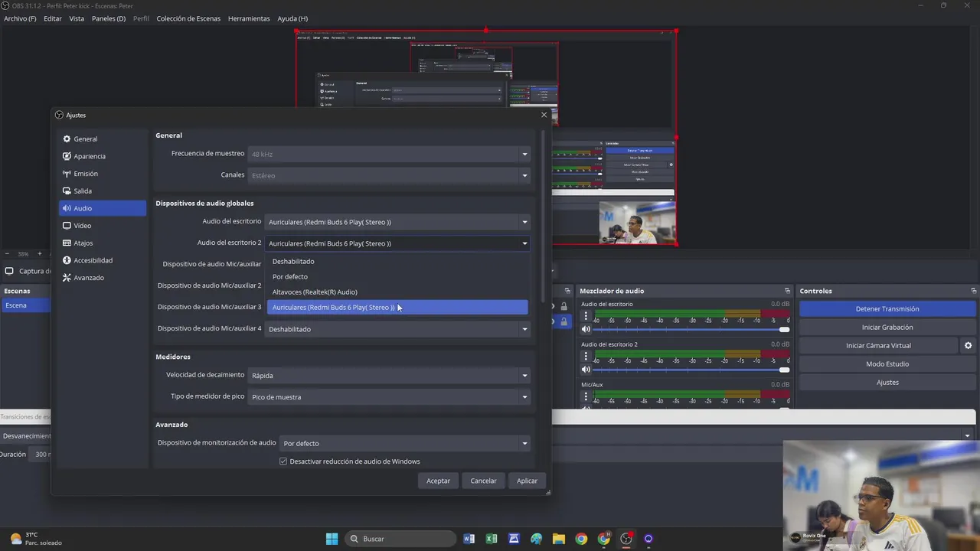
Task: Open Ayuda menu
Action: pos(292,18)
